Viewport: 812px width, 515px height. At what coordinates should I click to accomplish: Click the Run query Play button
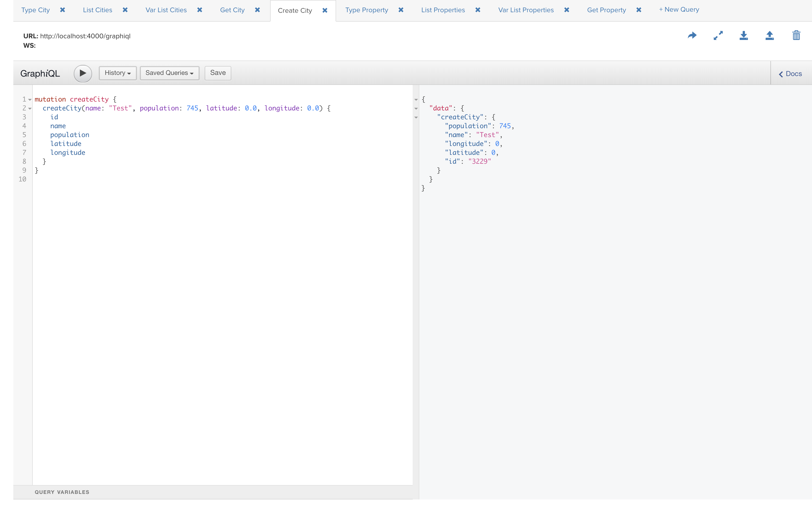83,73
